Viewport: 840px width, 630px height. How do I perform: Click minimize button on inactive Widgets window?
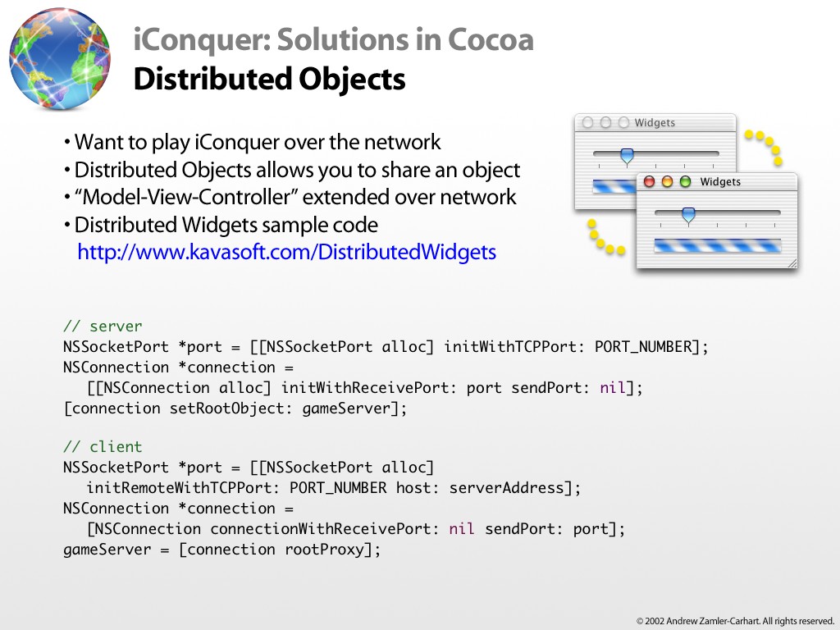click(605, 123)
